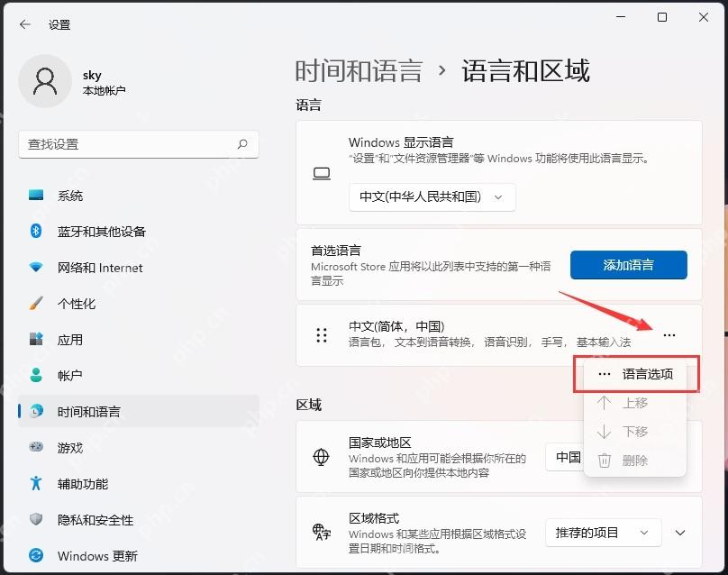Click the display language monitor icon
The width and height of the screenshot is (728, 575).
pos(322,174)
